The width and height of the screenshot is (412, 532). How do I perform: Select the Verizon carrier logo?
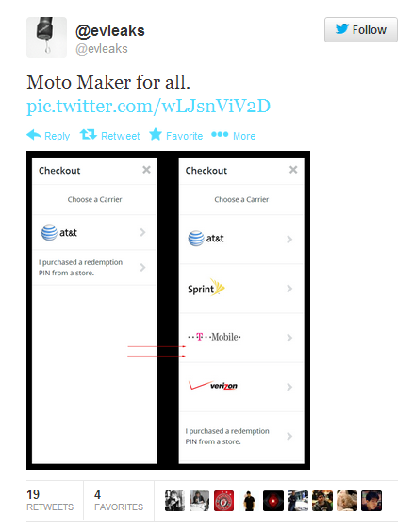pos(213,386)
